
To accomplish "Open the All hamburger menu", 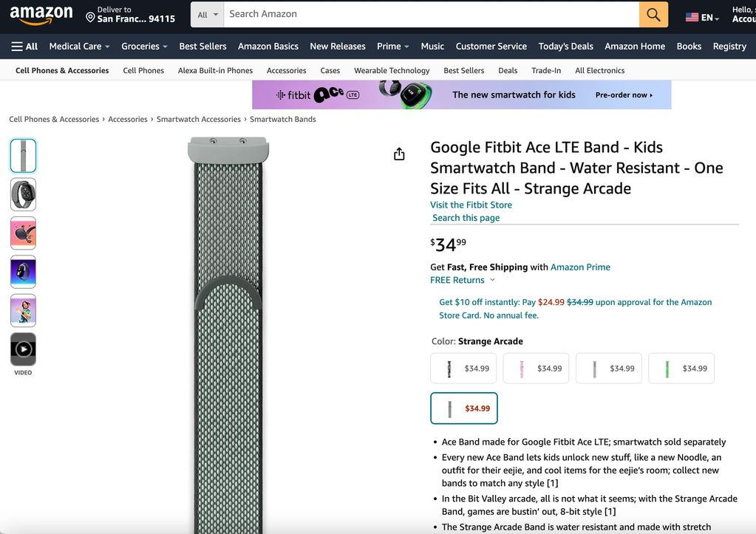I will [24, 46].
